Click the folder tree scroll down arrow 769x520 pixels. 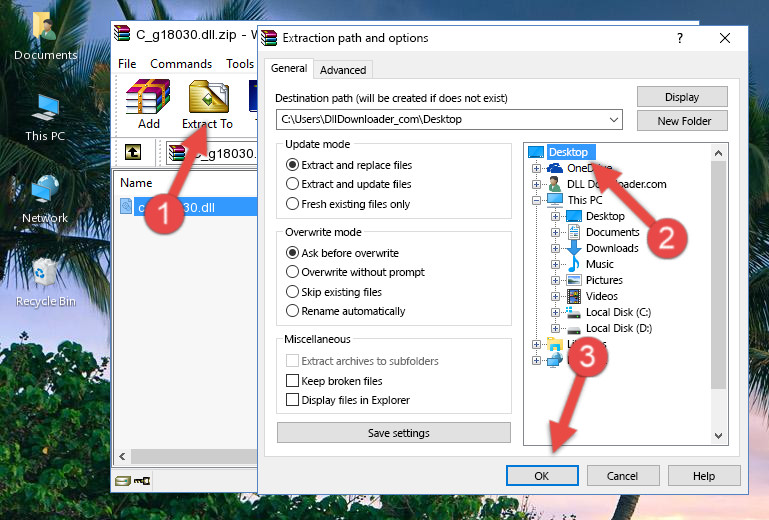(x=718, y=436)
